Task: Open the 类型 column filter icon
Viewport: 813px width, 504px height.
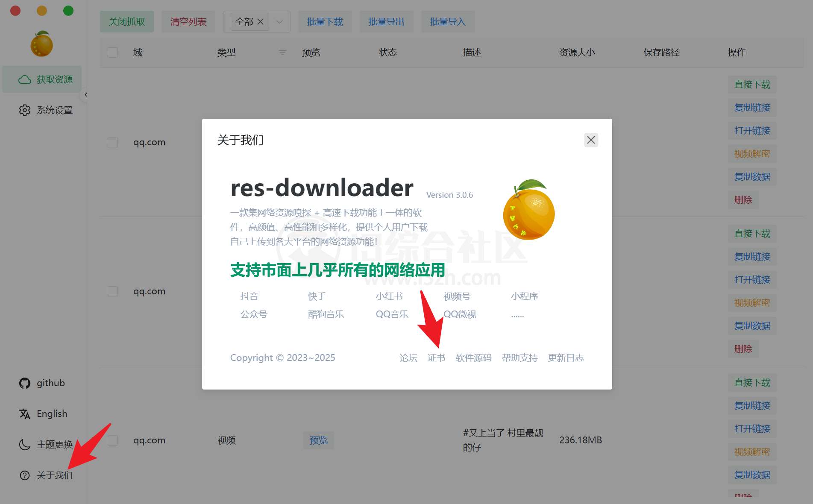Action: [282, 52]
